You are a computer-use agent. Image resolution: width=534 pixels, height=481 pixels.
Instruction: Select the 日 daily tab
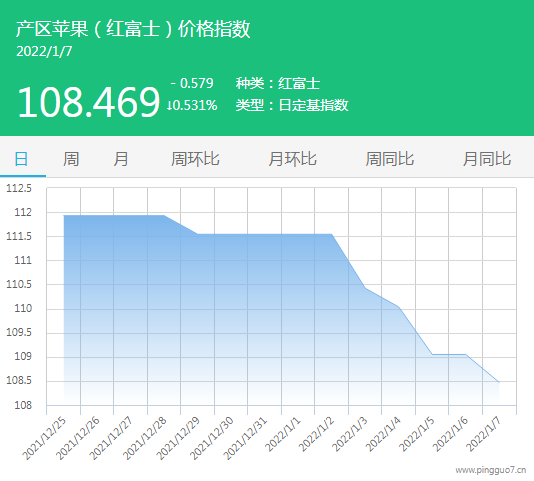coord(21,159)
